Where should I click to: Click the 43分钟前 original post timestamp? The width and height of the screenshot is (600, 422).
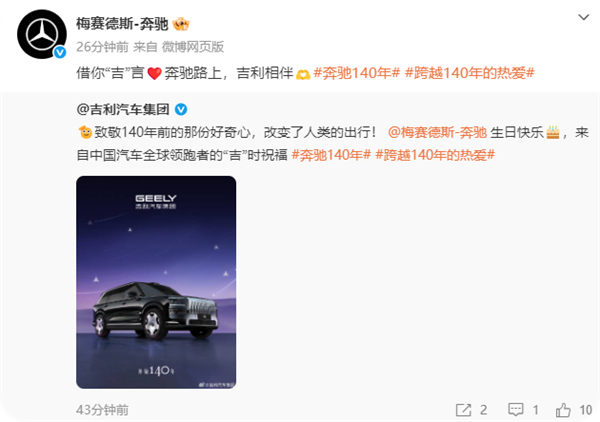tap(102, 410)
